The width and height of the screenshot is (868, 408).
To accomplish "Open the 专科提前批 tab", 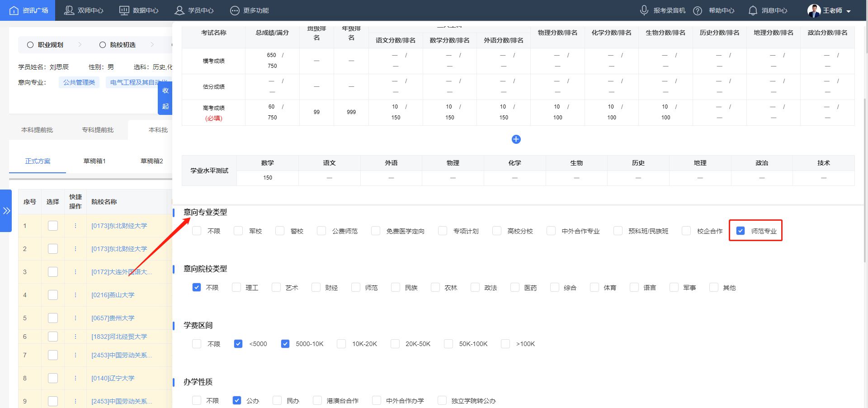I will point(98,130).
